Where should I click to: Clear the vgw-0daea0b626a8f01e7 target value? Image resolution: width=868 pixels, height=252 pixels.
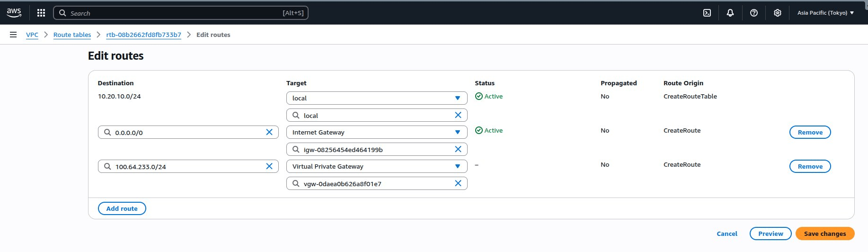point(458,183)
